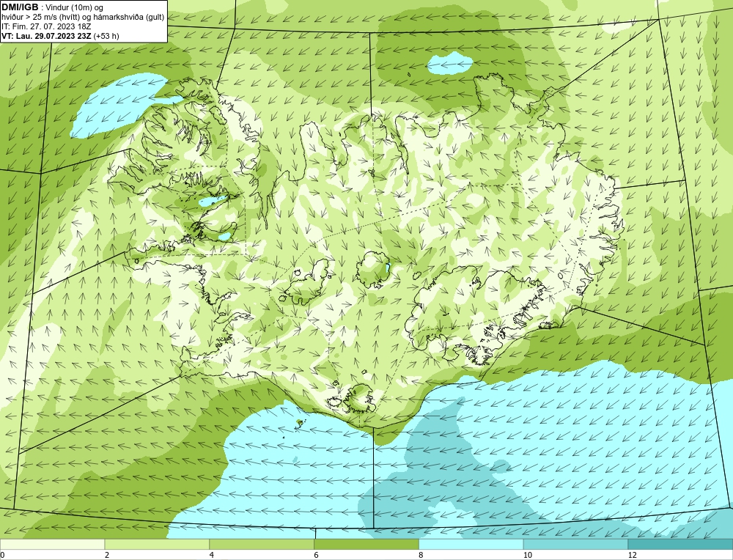The width and height of the screenshot is (733, 560).
Task: Click the '4' label on the wind scale
Action: (212, 555)
